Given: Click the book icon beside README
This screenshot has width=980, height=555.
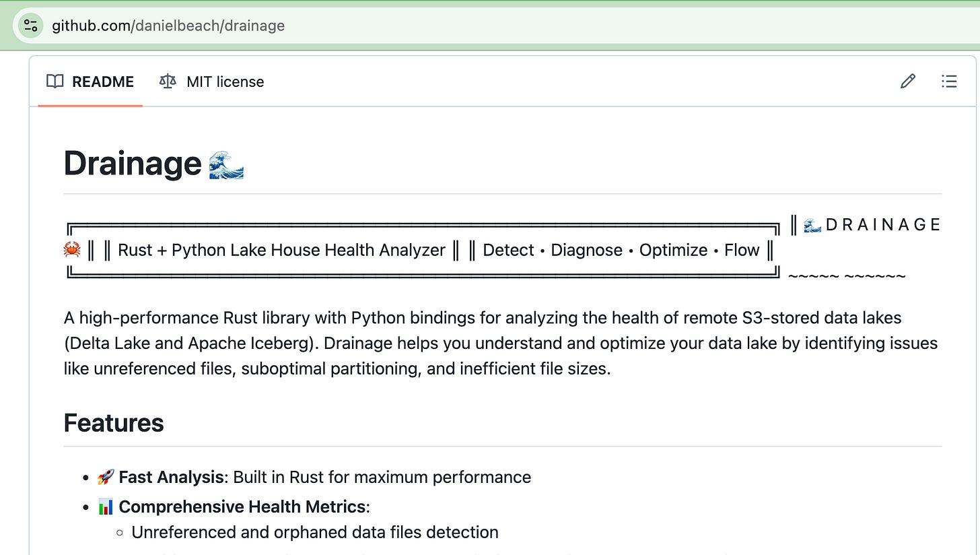Looking at the screenshot, I should pyautogui.click(x=55, y=81).
